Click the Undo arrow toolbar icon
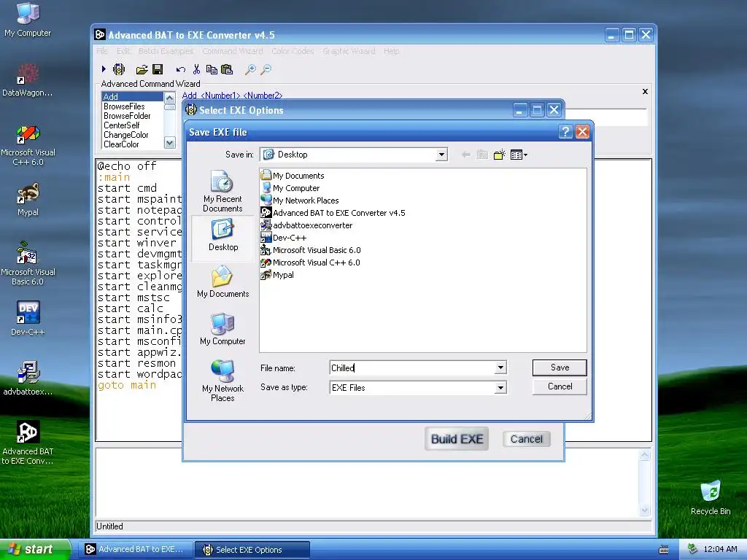Screen dimensions: 747x560 [x=181, y=70]
